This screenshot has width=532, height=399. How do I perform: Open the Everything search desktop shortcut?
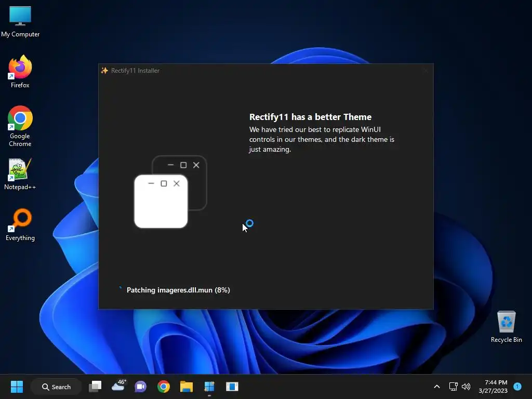20,224
